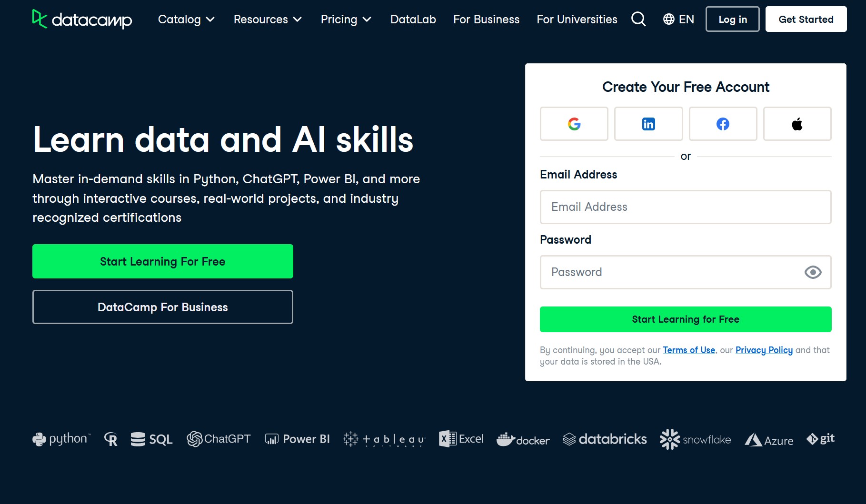The width and height of the screenshot is (866, 504).
Task: Expand the Pricing dropdown menu
Action: tap(346, 19)
